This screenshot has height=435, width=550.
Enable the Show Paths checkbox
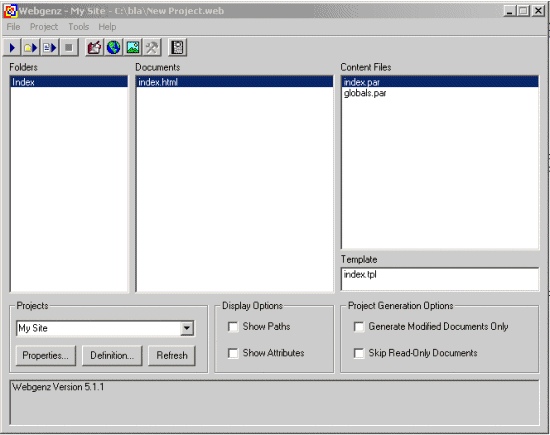[x=233, y=327]
